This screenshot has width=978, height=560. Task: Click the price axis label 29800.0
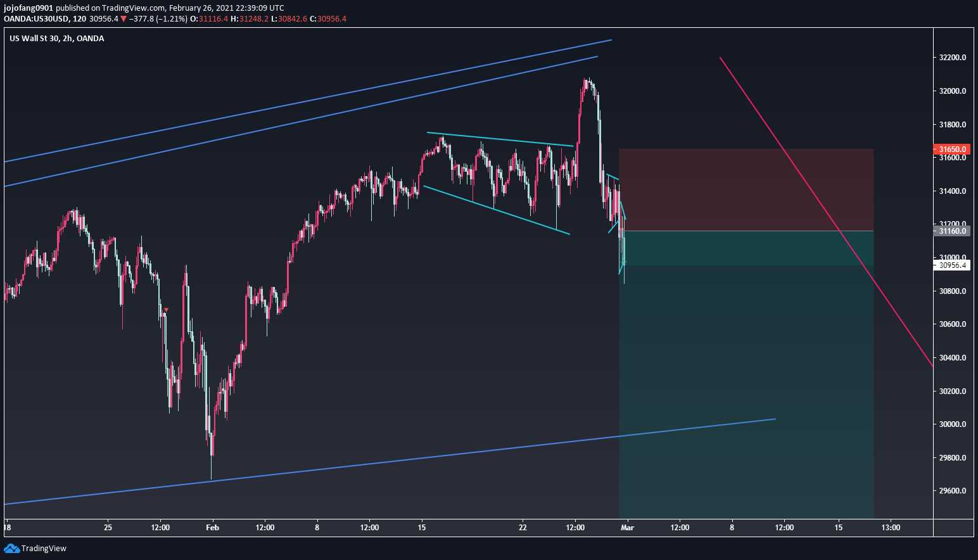click(x=953, y=458)
